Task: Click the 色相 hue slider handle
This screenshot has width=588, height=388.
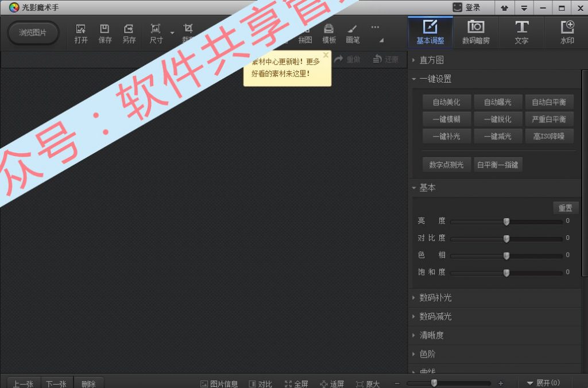Action: tap(506, 256)
